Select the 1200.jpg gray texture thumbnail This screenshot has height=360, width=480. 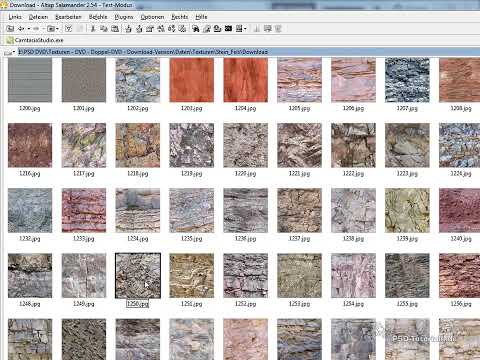(x=30, y=80)
